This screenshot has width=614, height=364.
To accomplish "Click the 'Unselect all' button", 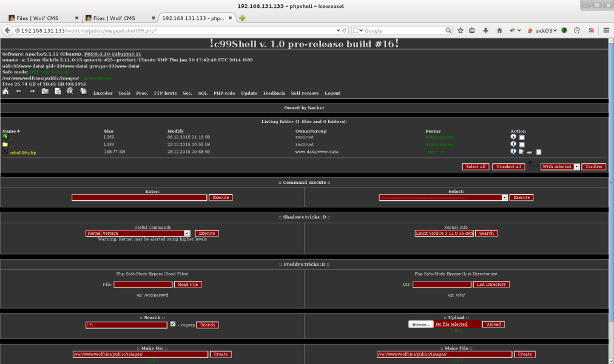I will coord(508,167).
